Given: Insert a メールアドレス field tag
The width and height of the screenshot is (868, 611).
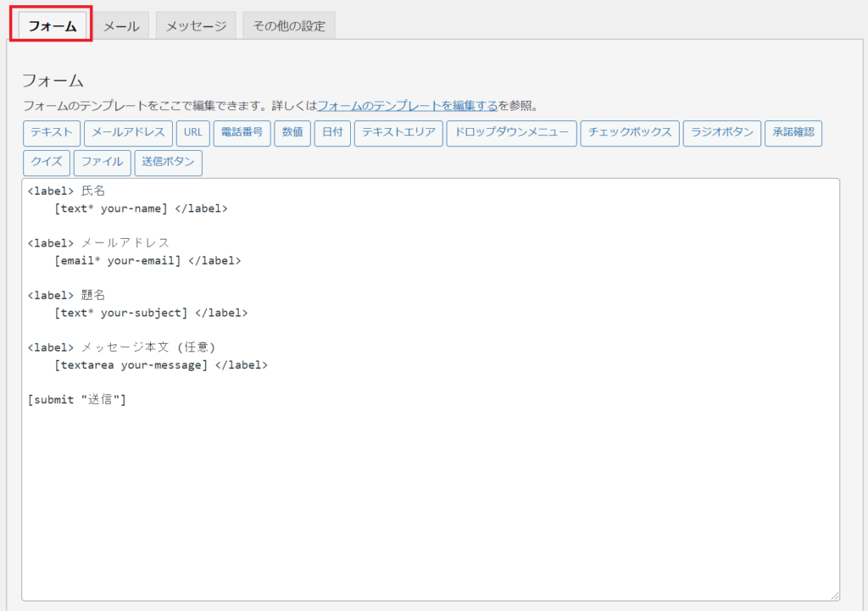Looking at the screenshot, I should 128,133.
